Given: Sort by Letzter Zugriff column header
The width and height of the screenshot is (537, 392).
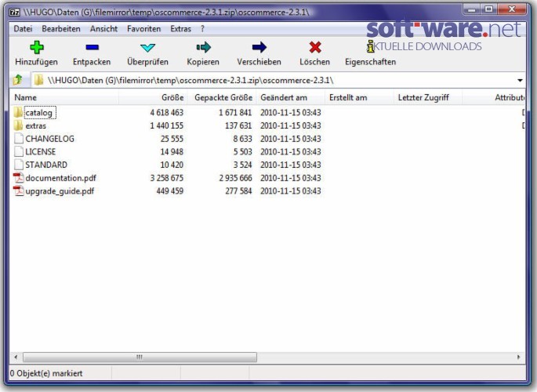Looking at the screenshot, I should [x=428, y=97].
